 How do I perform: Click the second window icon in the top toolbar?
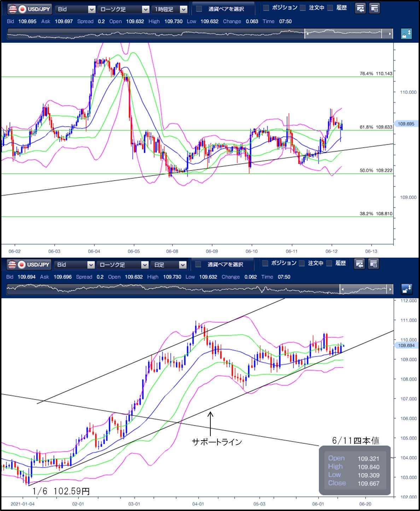coord(374,8)
